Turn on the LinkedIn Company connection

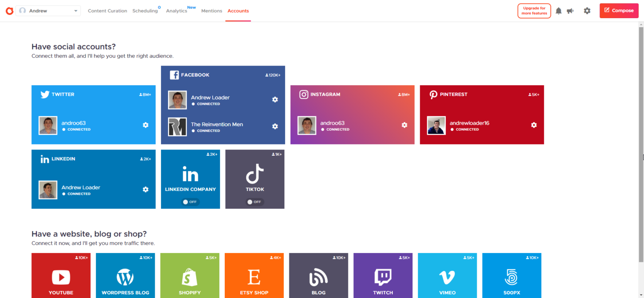[190, 201]
